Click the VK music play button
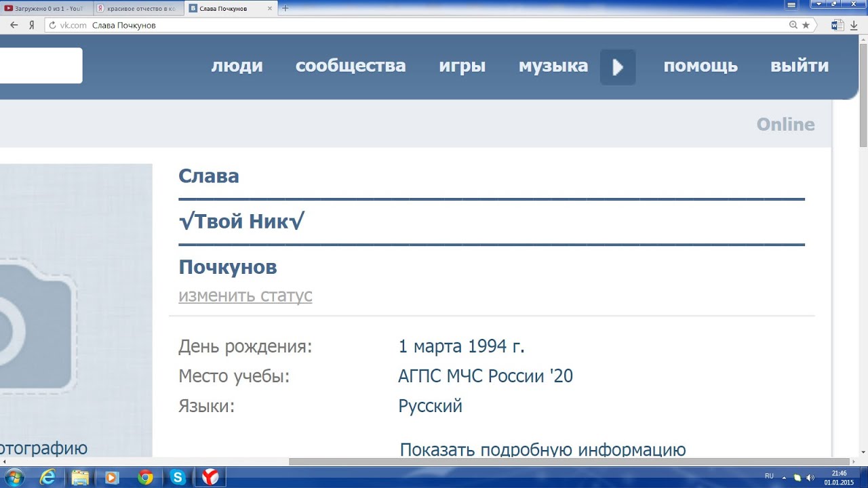 click(618, 67)
